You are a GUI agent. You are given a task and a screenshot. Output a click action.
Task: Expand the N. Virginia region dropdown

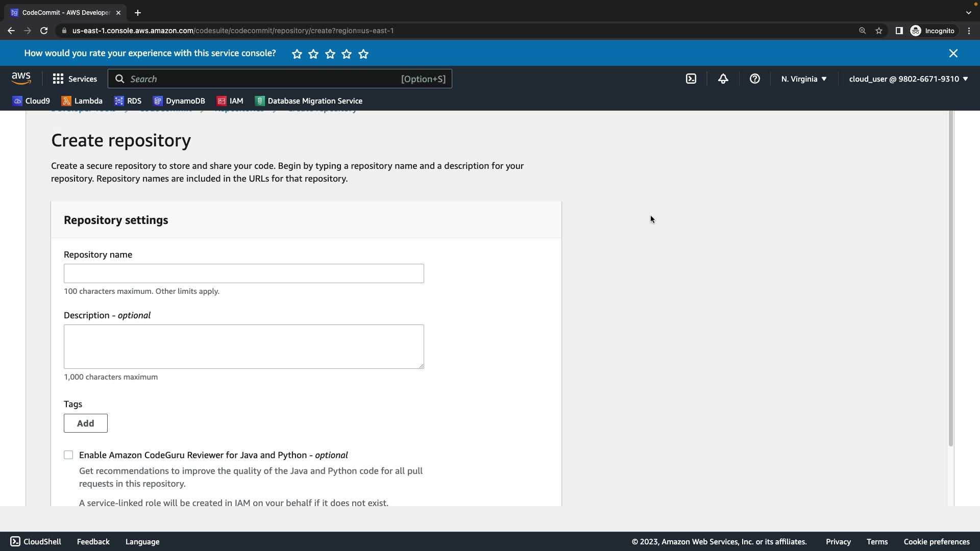tap(803, 79)
